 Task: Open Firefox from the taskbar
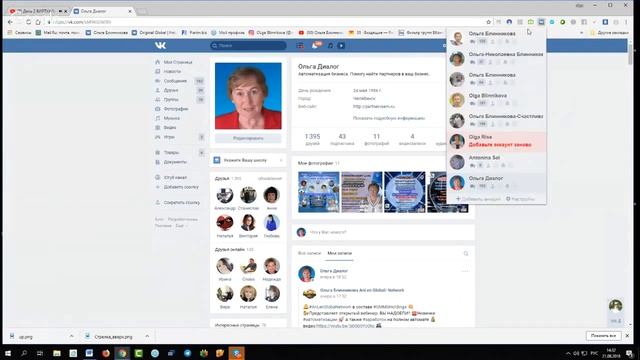(106, 353)
